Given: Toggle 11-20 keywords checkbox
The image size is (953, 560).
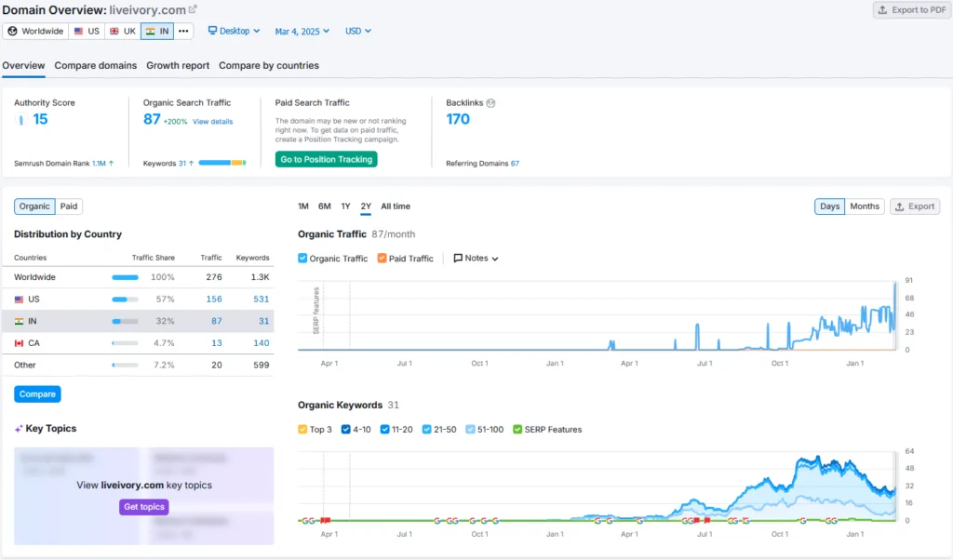Looking at the screenshot, I should 384,430.
